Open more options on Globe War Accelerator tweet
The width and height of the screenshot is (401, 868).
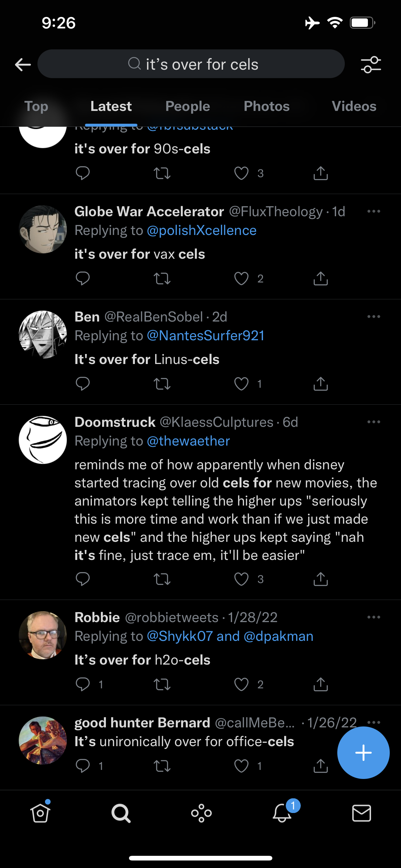pyautogui.click(x=374, y=211)
